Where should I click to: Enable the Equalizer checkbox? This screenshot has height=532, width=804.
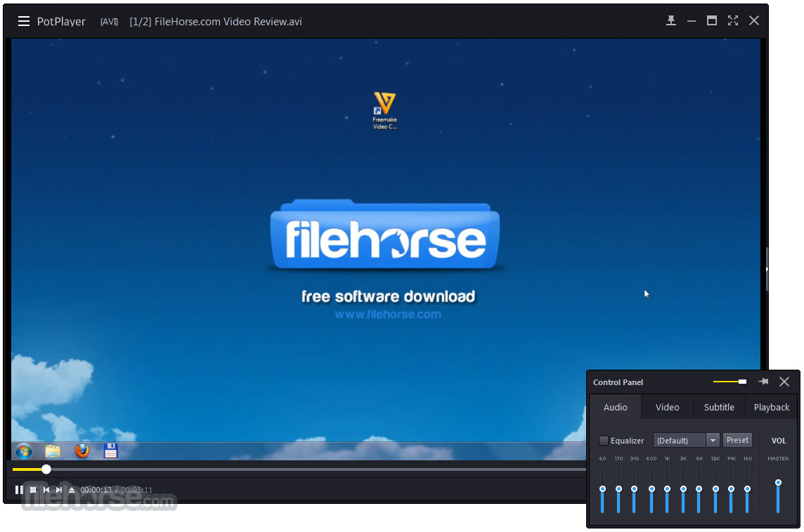tap(604, 440)
